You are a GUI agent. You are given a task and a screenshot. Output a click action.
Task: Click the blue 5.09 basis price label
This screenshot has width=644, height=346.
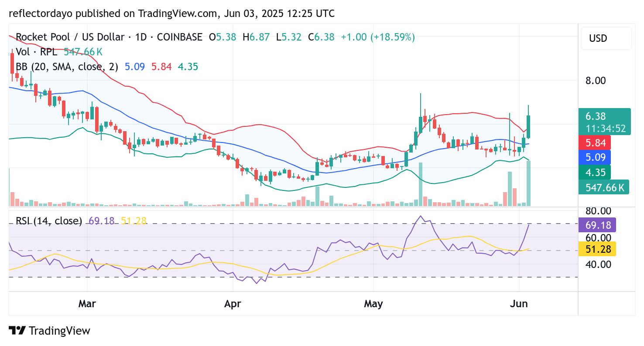595,157
